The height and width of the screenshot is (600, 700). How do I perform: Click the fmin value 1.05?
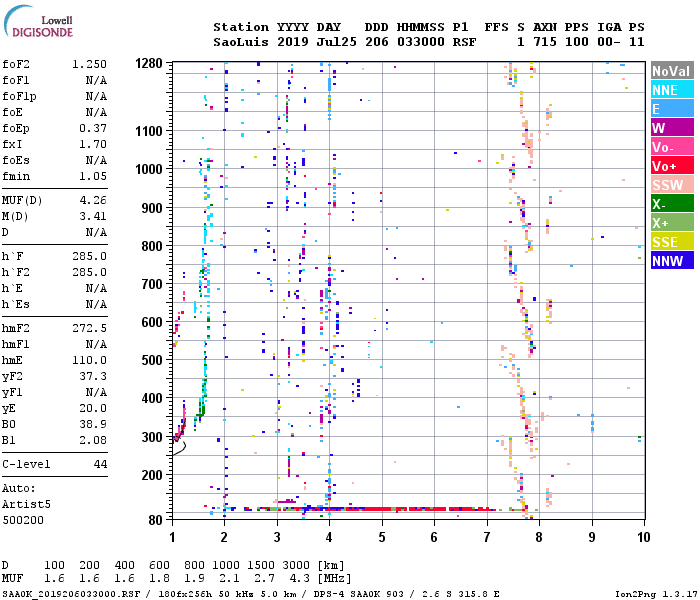pyautogui.click(x=93, y=176)
